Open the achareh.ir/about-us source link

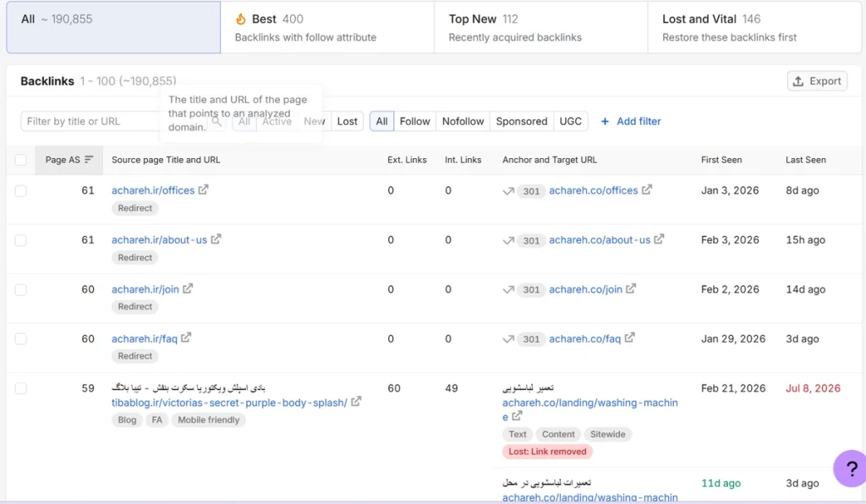(x=159, y=239)
